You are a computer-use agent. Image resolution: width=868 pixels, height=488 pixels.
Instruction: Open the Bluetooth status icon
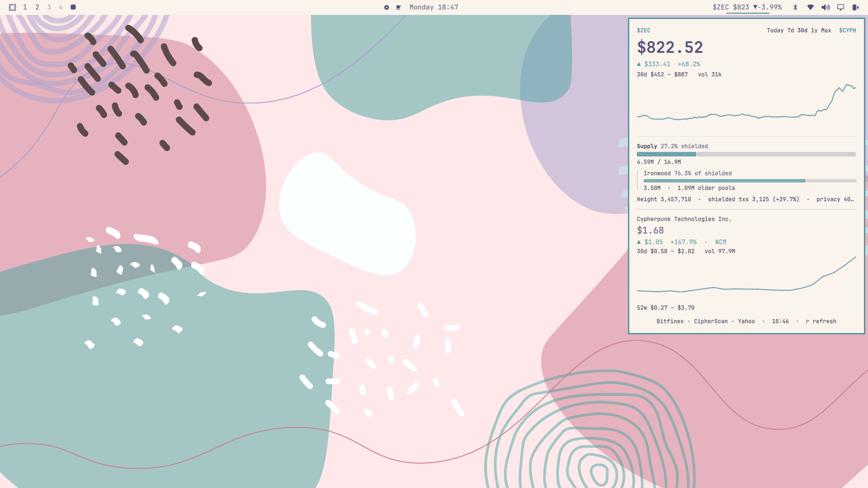[x=795, y=7]
